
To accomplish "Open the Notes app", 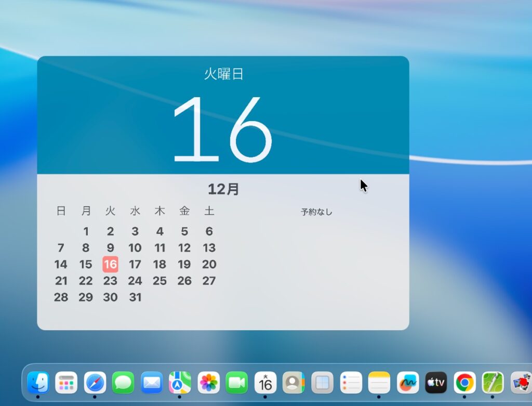I will [x=379, y=383].
